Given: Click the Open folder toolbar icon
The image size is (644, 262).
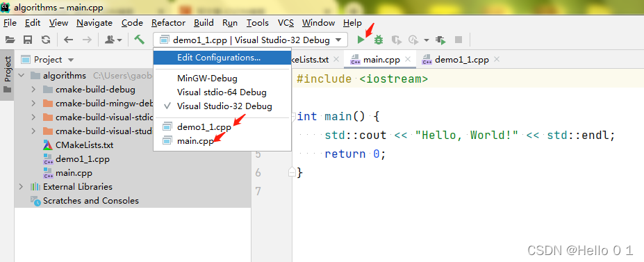Looking at the screenshot, I should point(10,40).
